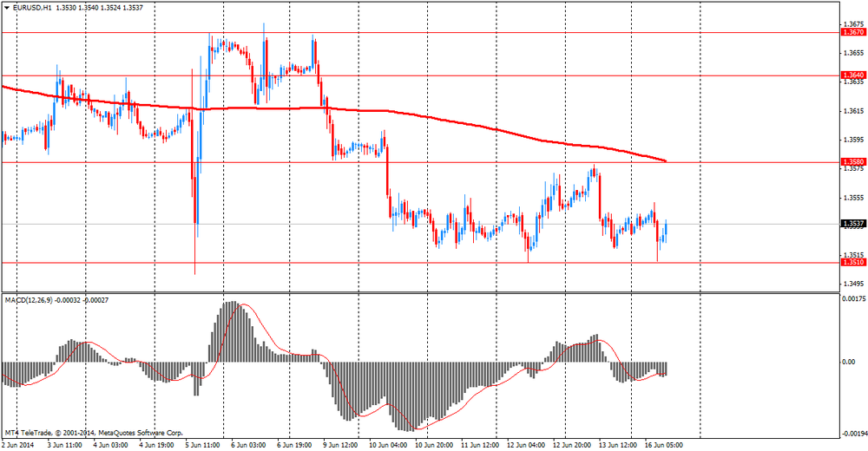Click the 1.3615 price scale value
The image size is (868, 451).
coord(852,111)
